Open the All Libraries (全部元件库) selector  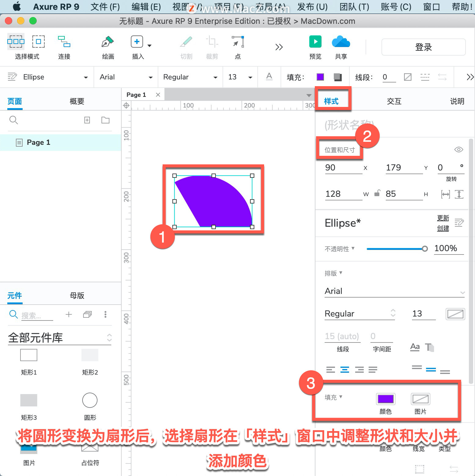coord(60,338)
